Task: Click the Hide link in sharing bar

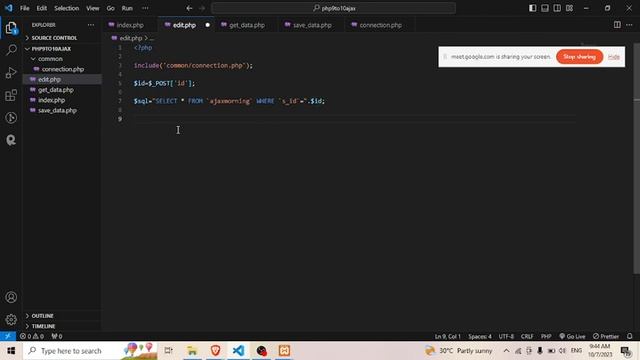Action: point(613,57)
